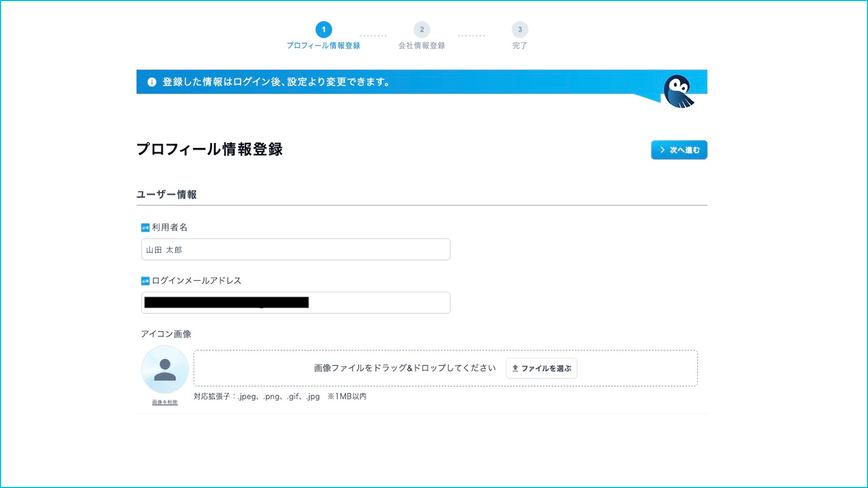This screenshot has height=488, width=868.
Task: Click the ユーザー情報 section heading
Action: (x=167, y=195)
